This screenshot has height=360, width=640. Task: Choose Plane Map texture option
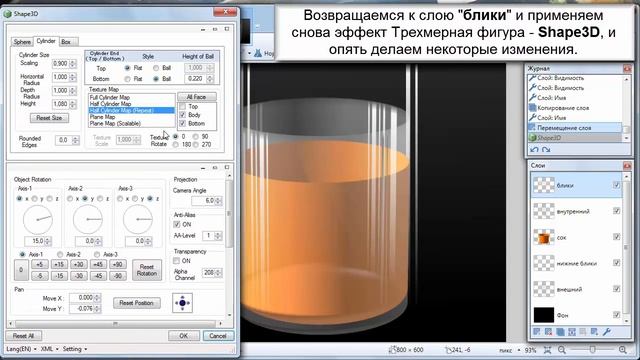point(102,117)
